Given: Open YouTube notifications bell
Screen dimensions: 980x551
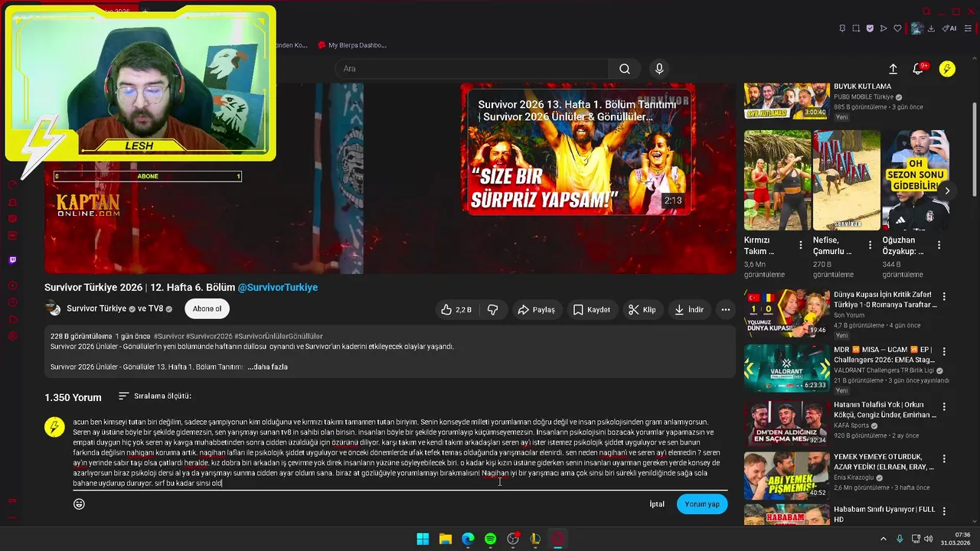Looking at the screenshot, I should click(918, 69).
